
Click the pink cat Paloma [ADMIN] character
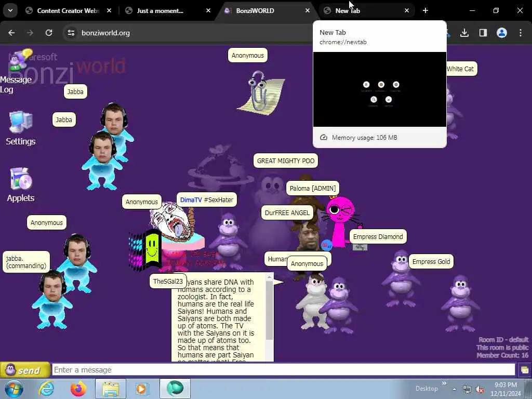point(340,220)
